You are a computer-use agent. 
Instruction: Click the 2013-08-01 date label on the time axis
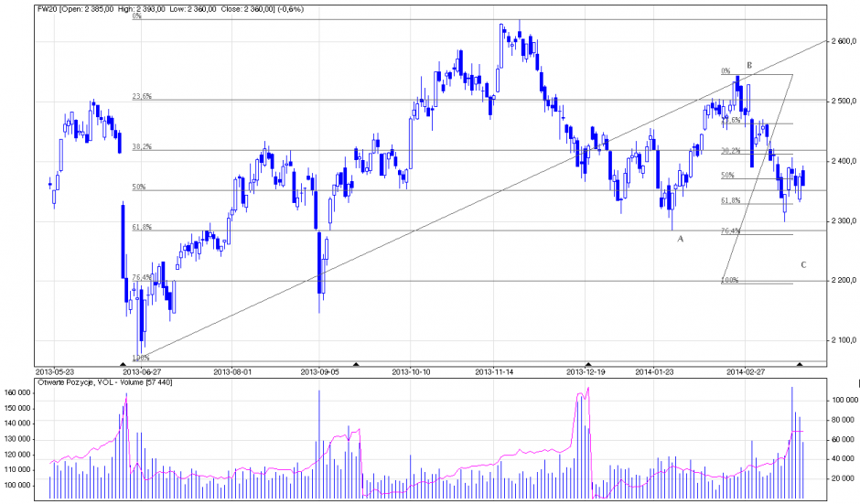pos(231,372)
